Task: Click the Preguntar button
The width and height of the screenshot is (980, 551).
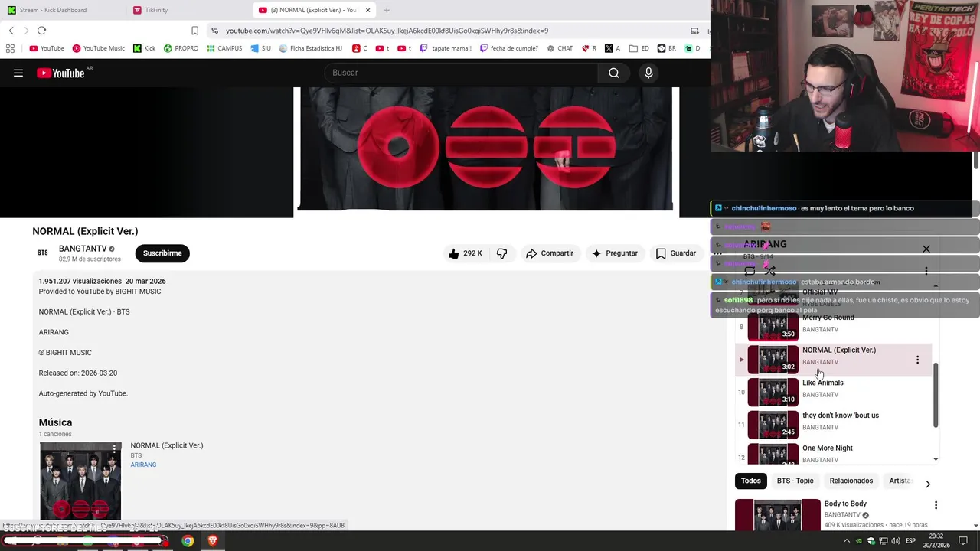Action: pyautogui.click(x=615, y=253)
